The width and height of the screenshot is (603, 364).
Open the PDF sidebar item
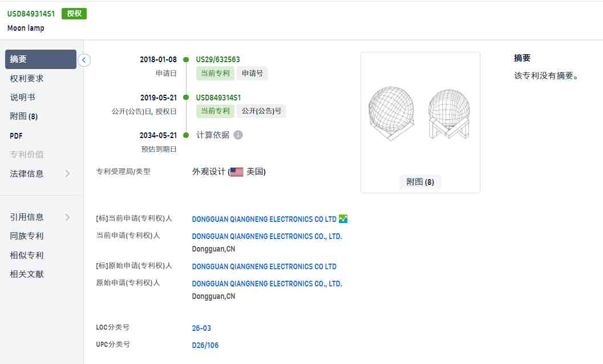coord(16,136)
